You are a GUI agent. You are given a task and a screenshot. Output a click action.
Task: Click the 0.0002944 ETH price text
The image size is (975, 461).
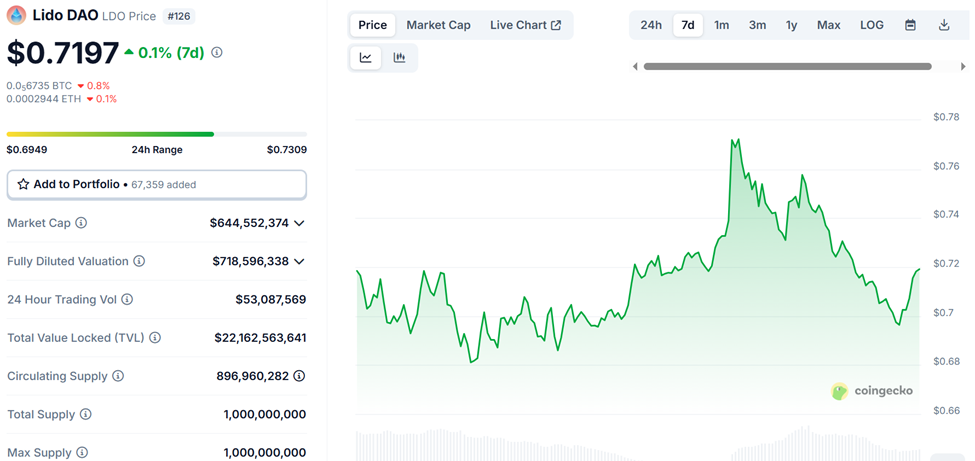44,98
